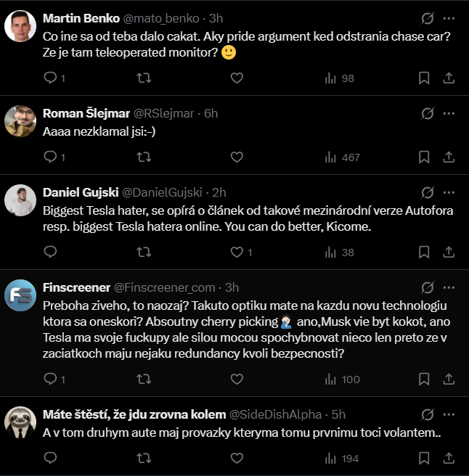Screen dimensions: 469x476
Task: Share Roman Šlejmar's tweet
Action: coord(449,157)
